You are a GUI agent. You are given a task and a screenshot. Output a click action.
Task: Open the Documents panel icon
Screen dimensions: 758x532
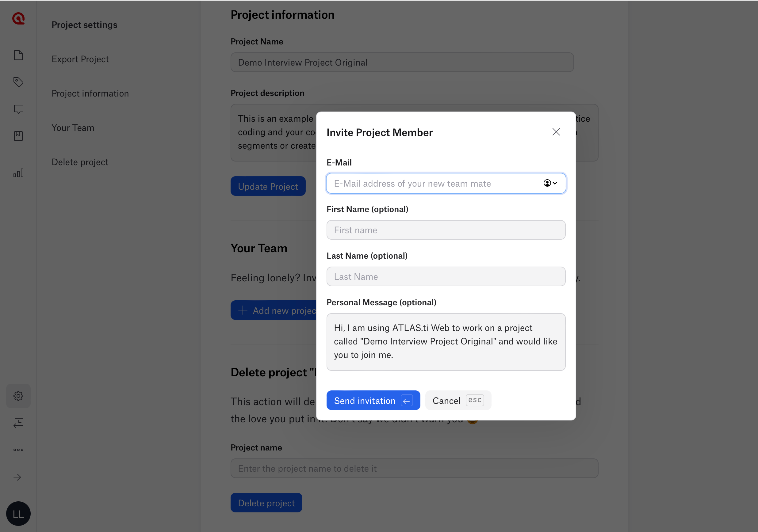click(18, 55)
